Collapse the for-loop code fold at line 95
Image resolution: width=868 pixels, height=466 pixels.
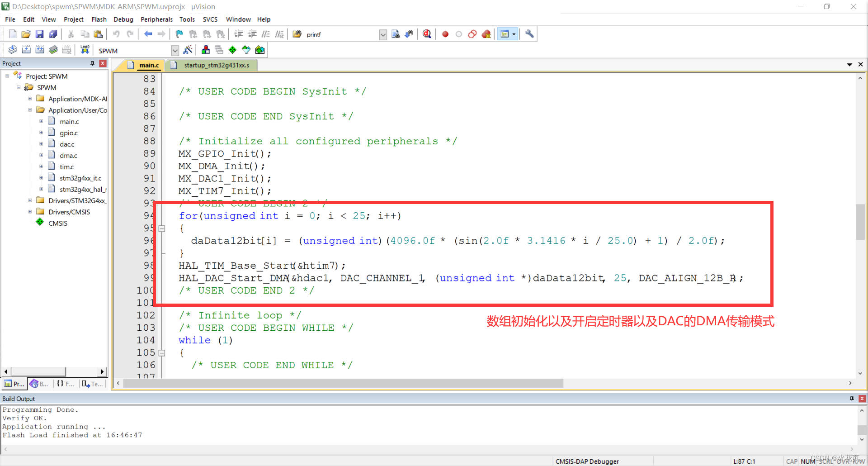click(x=162, y=228)
